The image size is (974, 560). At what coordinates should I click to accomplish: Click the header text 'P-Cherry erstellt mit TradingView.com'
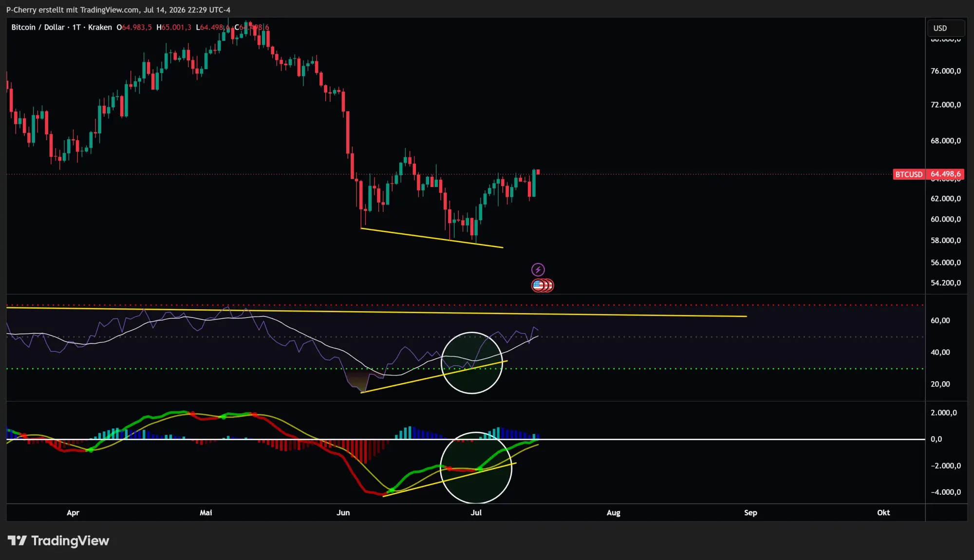[x=73, y=10]
